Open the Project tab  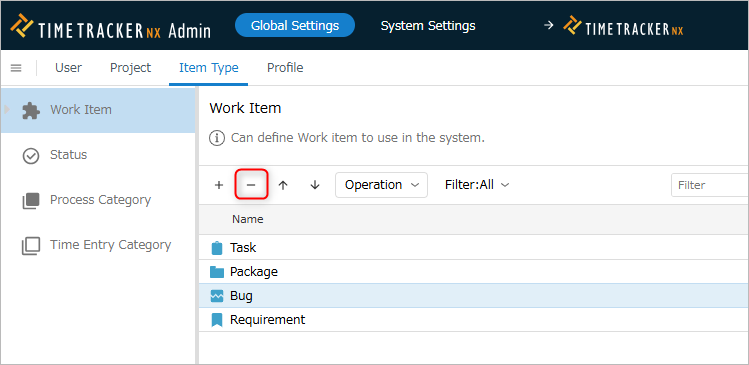click(x=130, y=68)
